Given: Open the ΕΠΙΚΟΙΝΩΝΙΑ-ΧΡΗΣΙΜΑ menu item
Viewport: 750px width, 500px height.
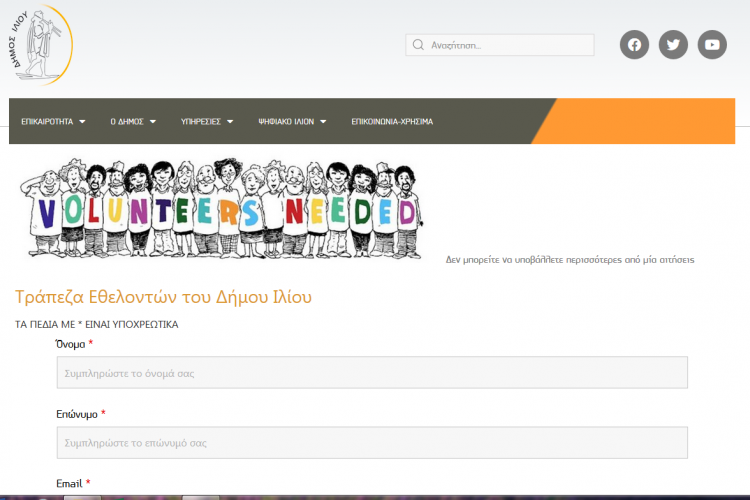Looking at the screenshot, I should click(392, 122).
